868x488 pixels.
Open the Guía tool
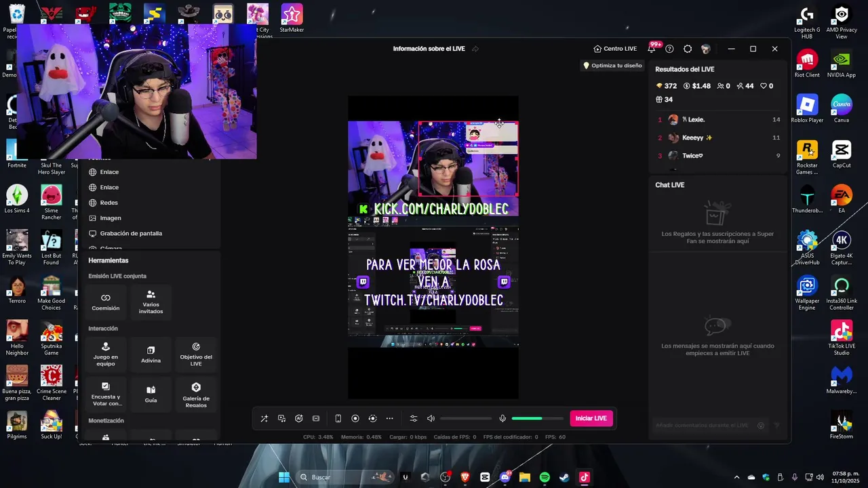(151, 394)
